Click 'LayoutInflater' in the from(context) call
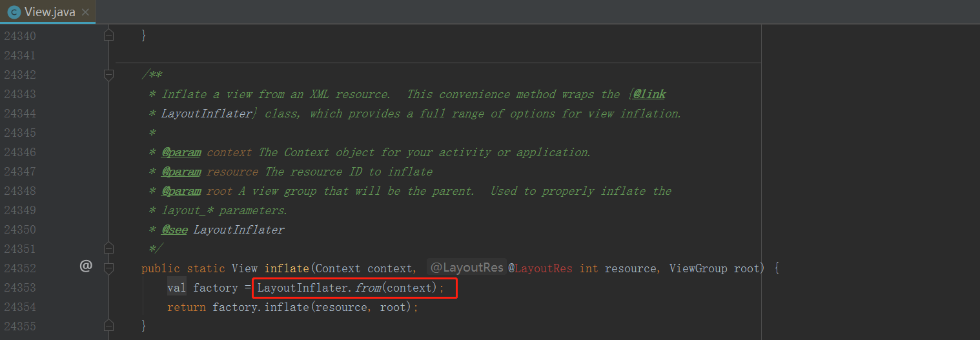The image size is (980, 340). (x=303, y=288)
